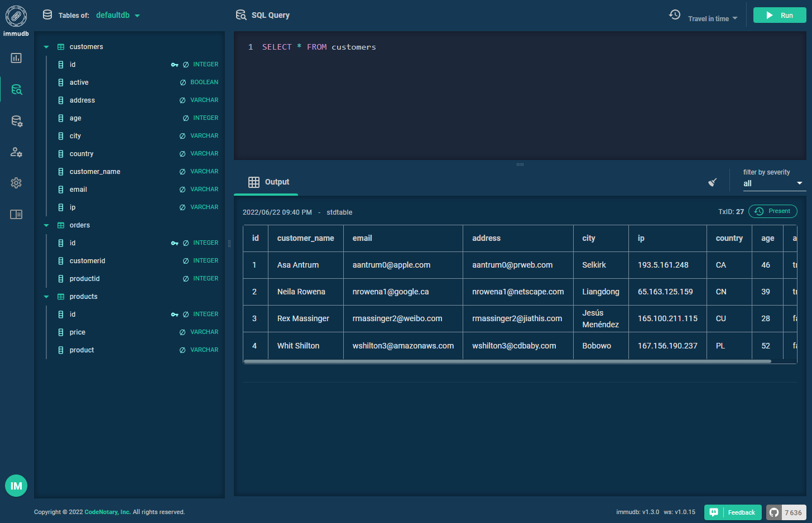The width and height of the screenshot is (812, 523).
Task: Open the dashboard chart icon in sidebar
Action: (16, 58)
